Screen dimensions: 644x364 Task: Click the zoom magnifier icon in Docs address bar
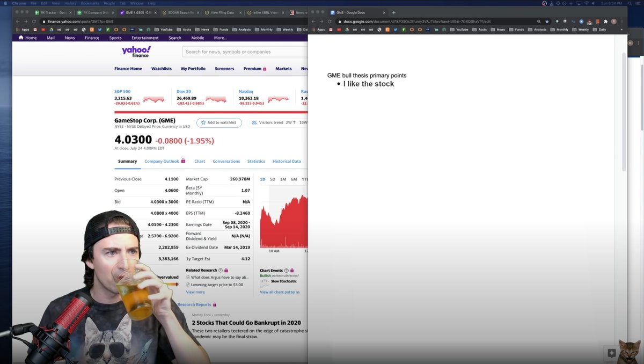point(539,21)
